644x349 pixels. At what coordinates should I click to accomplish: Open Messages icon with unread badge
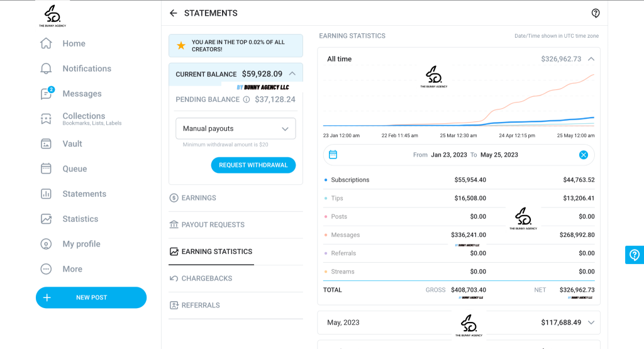(46, 94)
